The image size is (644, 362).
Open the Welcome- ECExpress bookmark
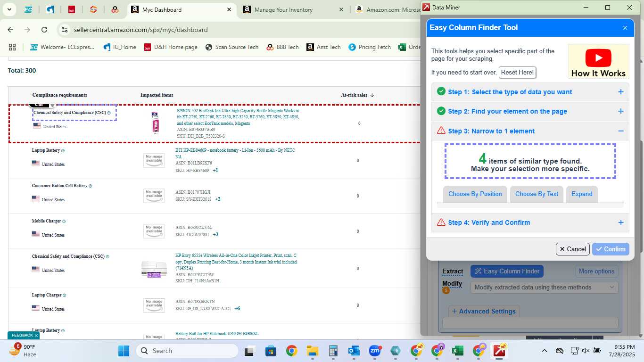(62, 47)
